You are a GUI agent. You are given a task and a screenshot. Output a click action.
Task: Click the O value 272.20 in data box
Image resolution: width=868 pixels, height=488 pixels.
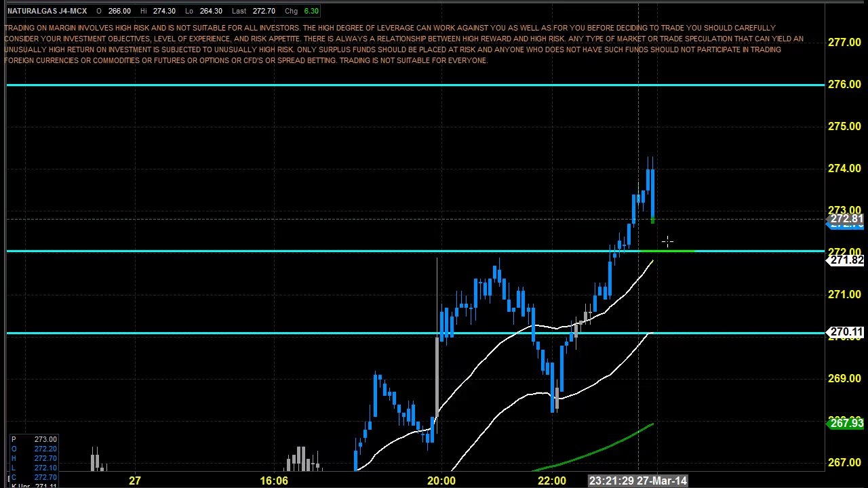click(x=45, y=449)
